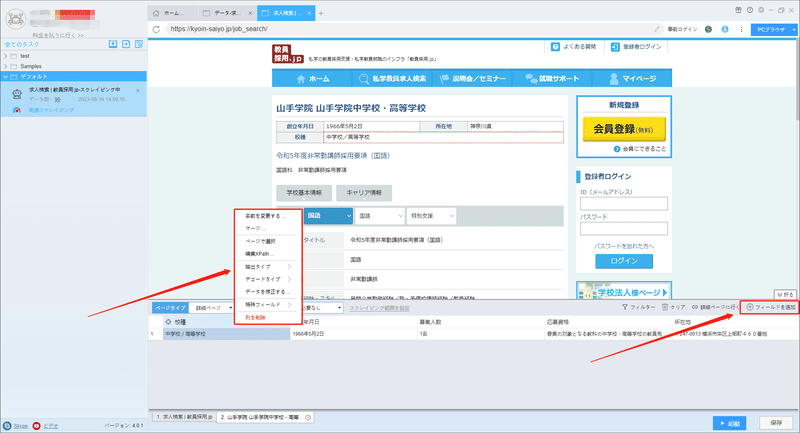Click the crab avatar profile icon
The width and height of the screenshot is (800, 433).
click(x=15, y=18)
